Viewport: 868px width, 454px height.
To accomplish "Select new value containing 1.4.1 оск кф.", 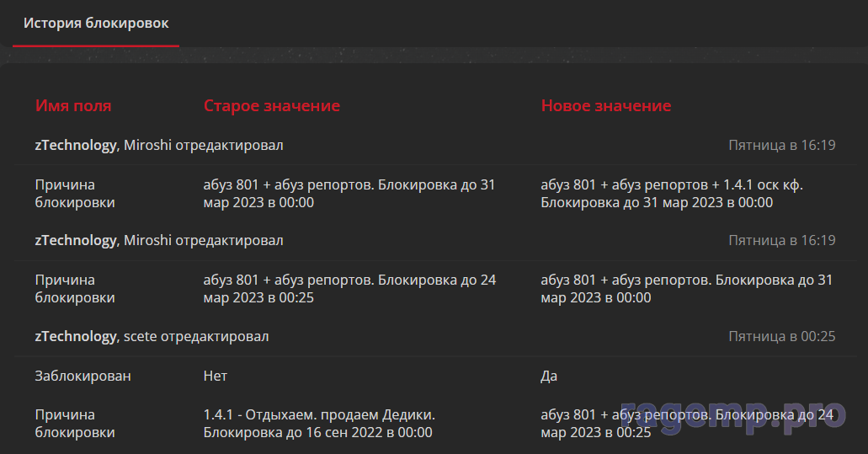I will pyautogui.click(x=671, y=194).
